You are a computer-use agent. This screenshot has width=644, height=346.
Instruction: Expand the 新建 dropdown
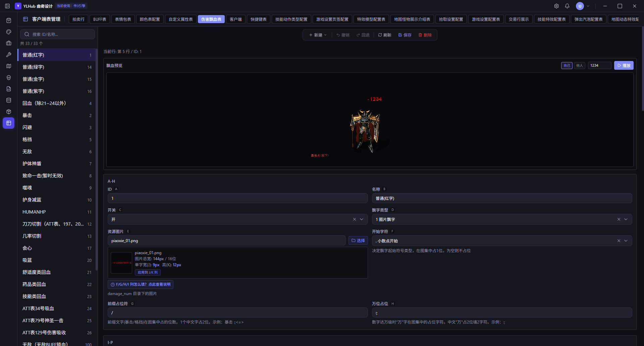point(318,35)
